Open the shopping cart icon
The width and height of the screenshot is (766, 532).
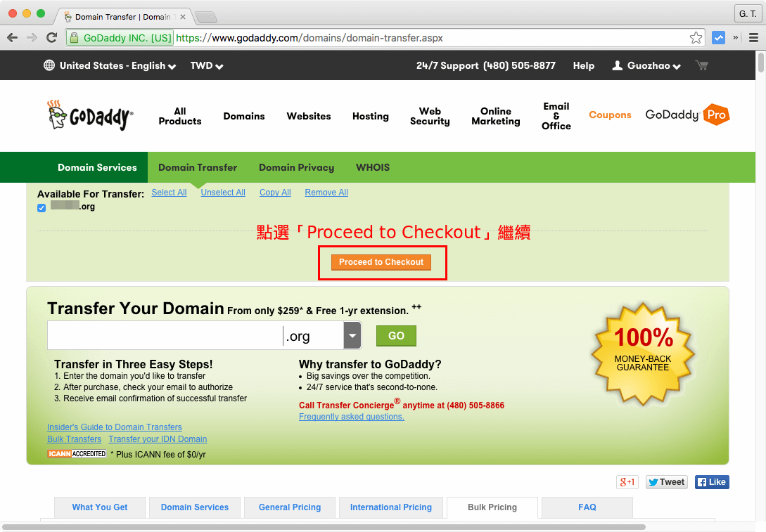click(701, 65)
